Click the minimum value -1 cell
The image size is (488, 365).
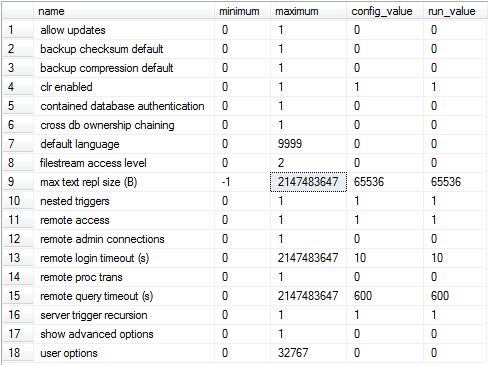point(242,182)
